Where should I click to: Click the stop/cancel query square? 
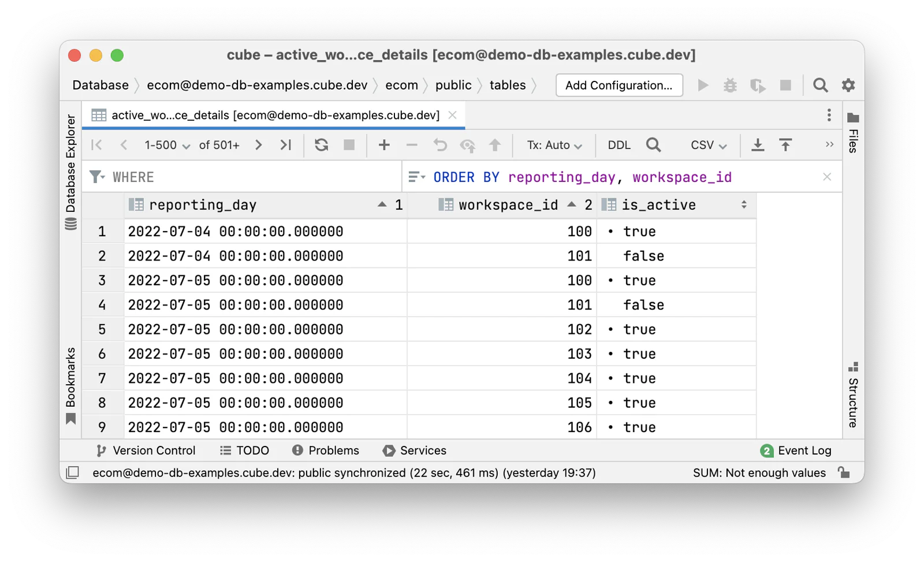[349, 145]
